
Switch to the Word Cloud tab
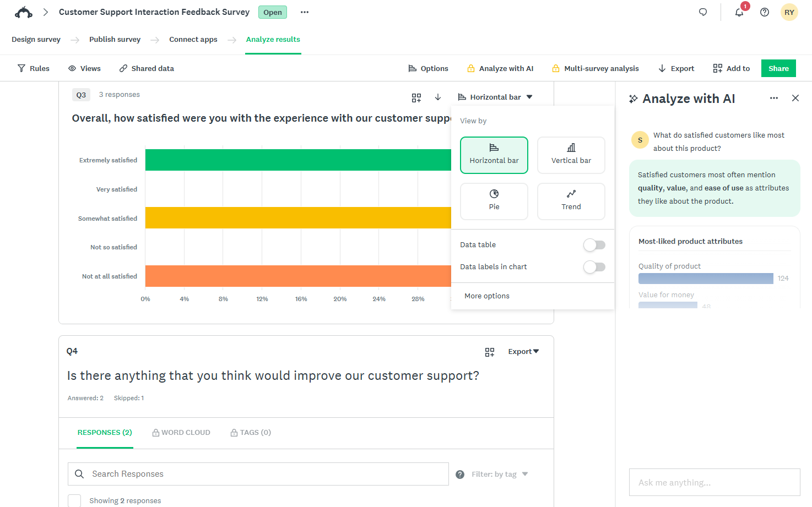(181, 433)
